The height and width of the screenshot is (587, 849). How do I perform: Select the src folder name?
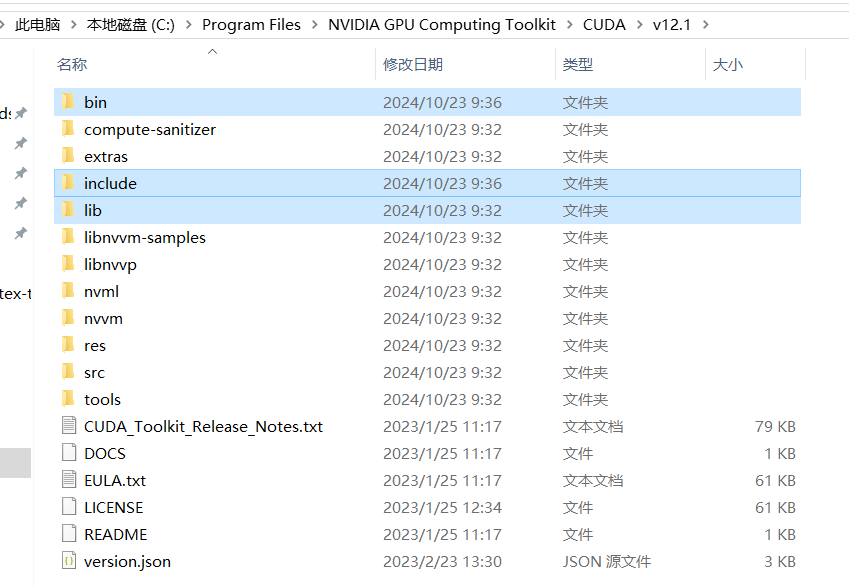[x=94, y=373]
